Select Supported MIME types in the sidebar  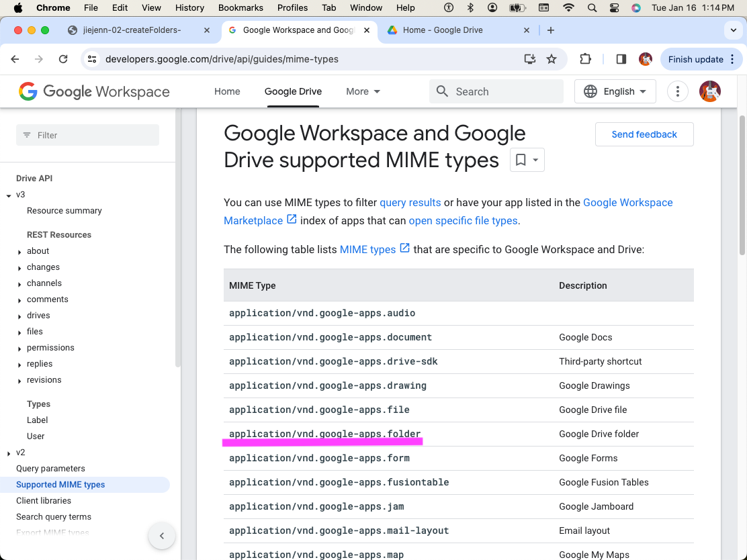85,484
